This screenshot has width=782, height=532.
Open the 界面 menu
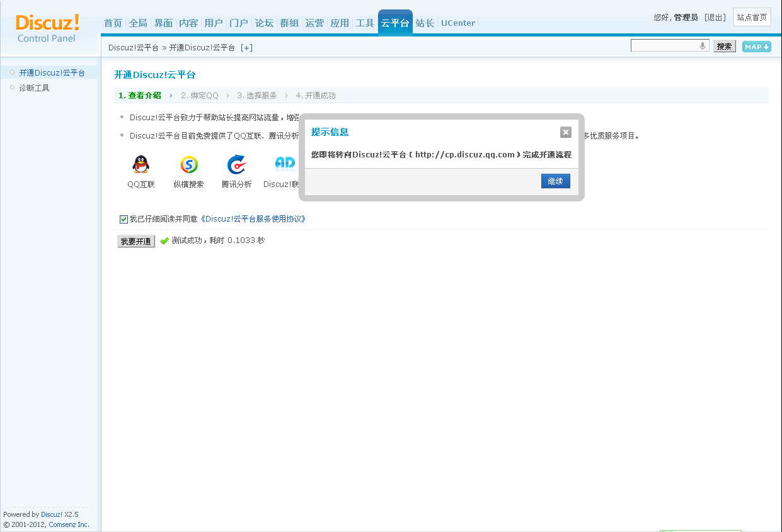click(163, 23)
